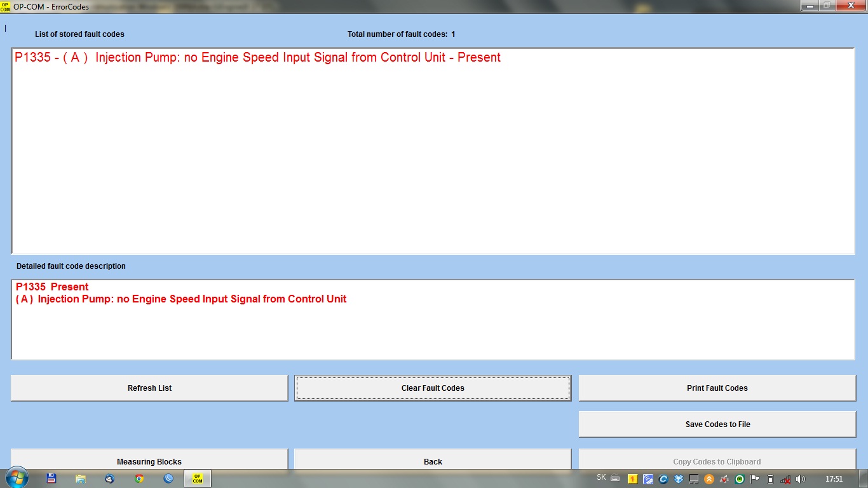868x488 pixels.
Task: Switch the SK keyboard language indicator
Action: click(x=601, y=478)
